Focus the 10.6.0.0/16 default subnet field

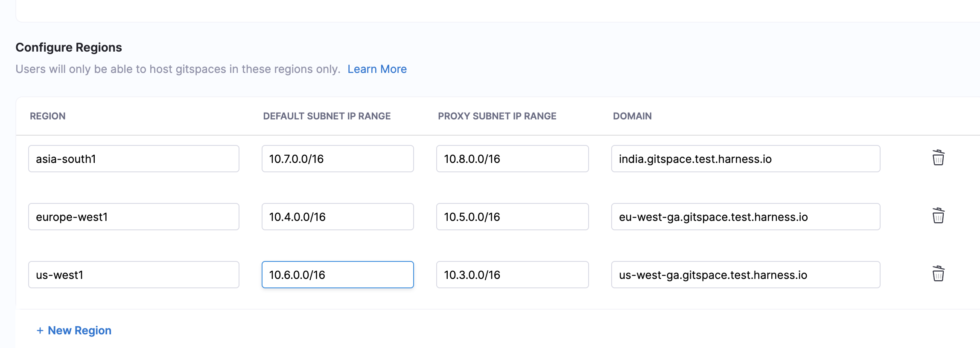coord(338,275)
